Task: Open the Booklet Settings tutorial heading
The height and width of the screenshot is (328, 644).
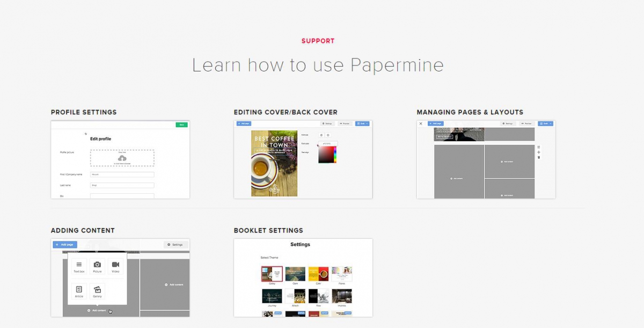Action: (x=268, y=230)
